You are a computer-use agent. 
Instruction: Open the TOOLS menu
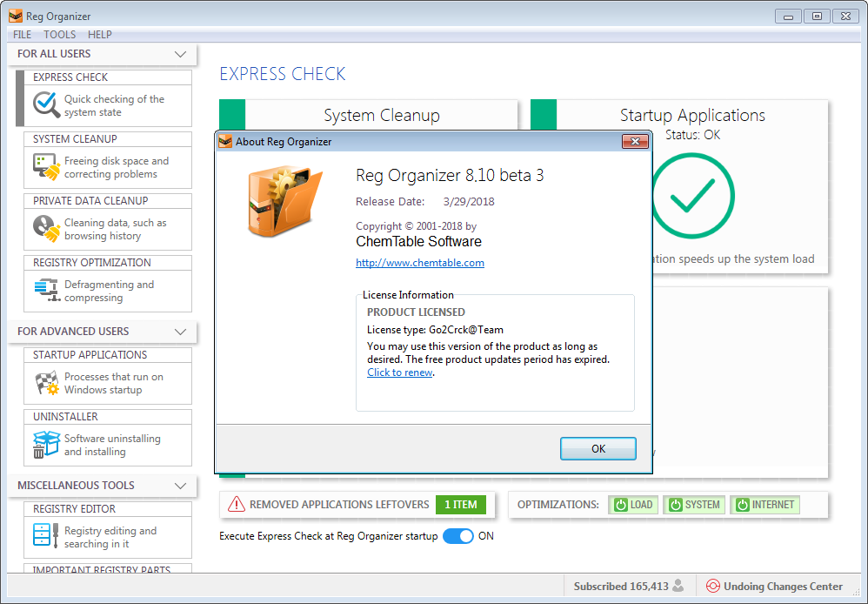(60, 34)
